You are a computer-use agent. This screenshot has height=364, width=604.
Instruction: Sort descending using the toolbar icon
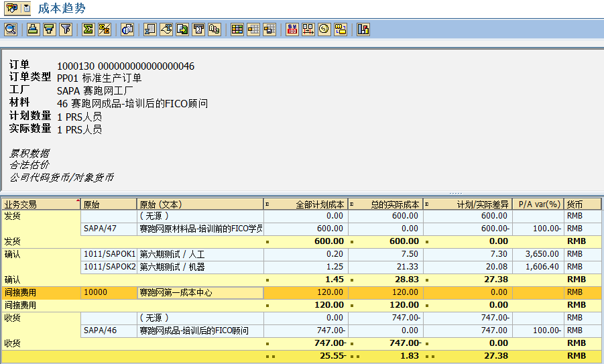(x=50, y=29)
